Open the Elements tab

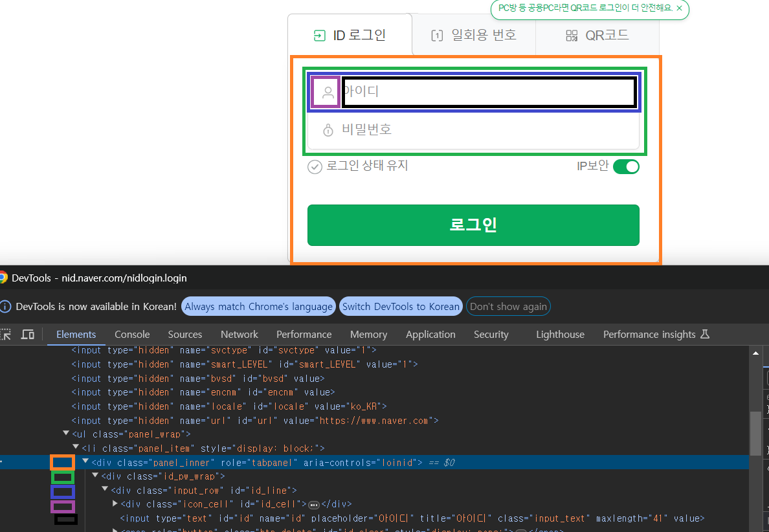click(76, 335)
